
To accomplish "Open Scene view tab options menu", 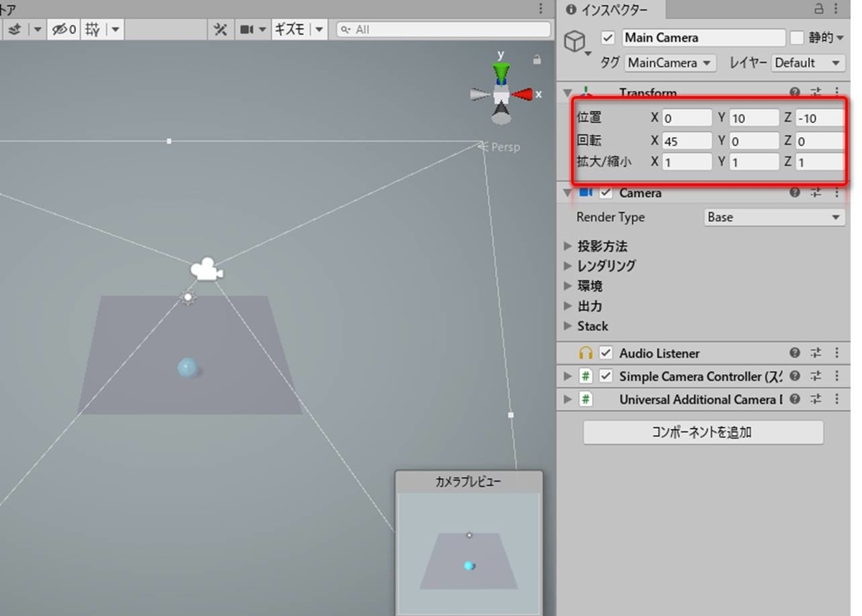I will [x=541, y=9].
